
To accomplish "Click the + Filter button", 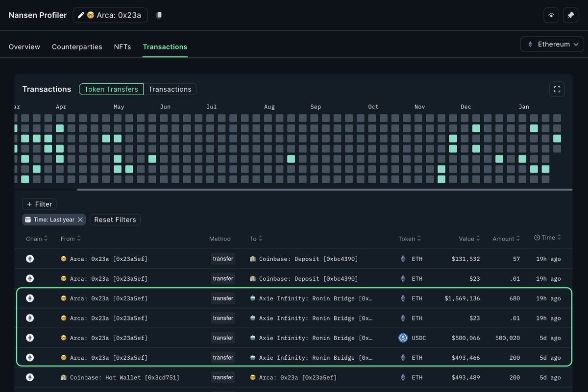I will pos(39,204).
